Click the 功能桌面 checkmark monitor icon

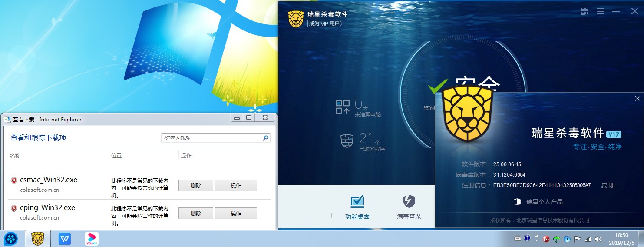point(357,201)
